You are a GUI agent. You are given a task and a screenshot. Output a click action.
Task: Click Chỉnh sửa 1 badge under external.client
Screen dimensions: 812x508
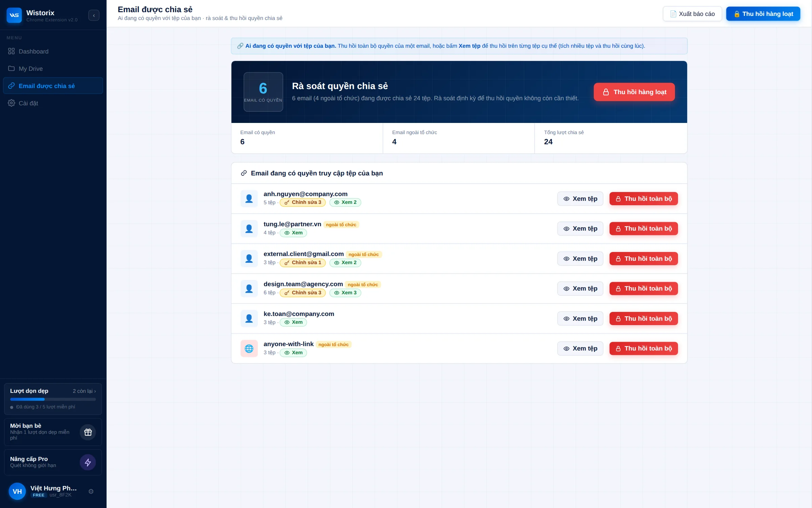303,263
